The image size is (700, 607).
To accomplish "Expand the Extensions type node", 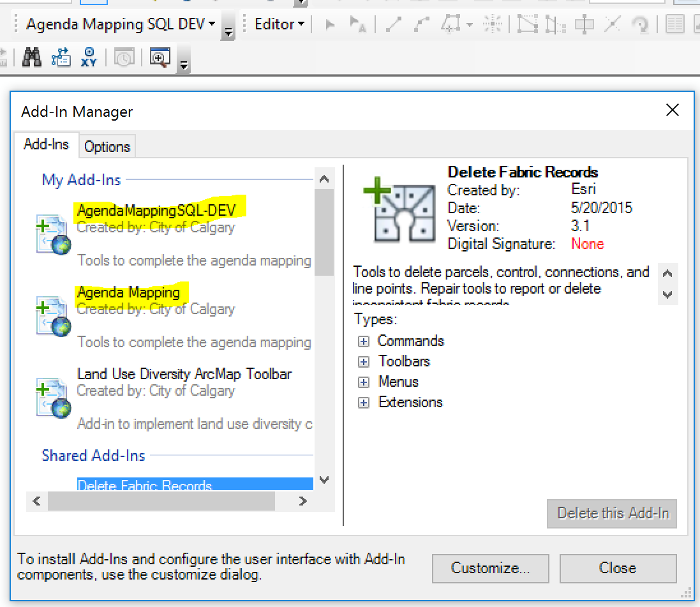I will 364,403.
